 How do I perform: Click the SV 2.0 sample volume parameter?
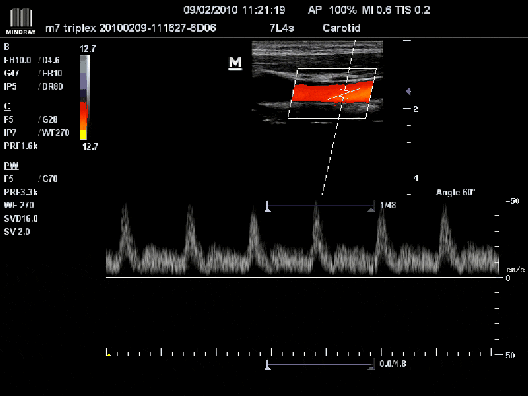click(x=17, y=232)
